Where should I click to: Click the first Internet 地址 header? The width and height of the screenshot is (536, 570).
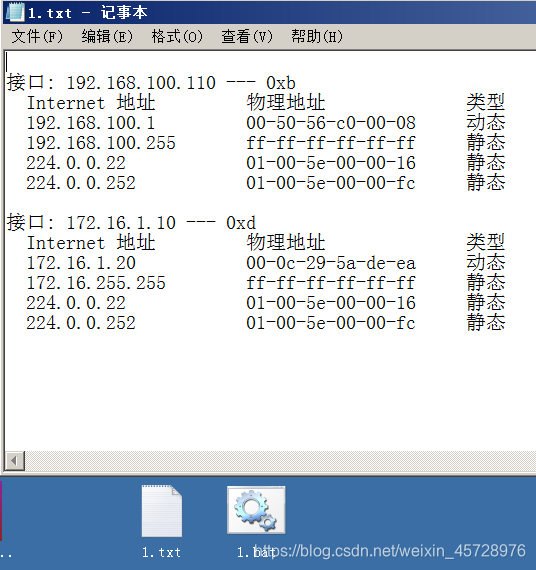[91, 103]
